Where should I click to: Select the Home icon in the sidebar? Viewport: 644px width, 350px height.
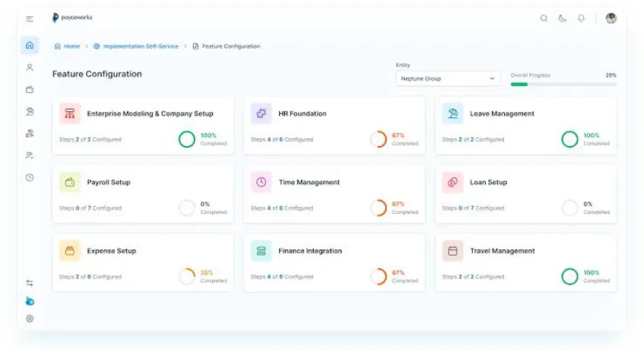click(30, 45)
